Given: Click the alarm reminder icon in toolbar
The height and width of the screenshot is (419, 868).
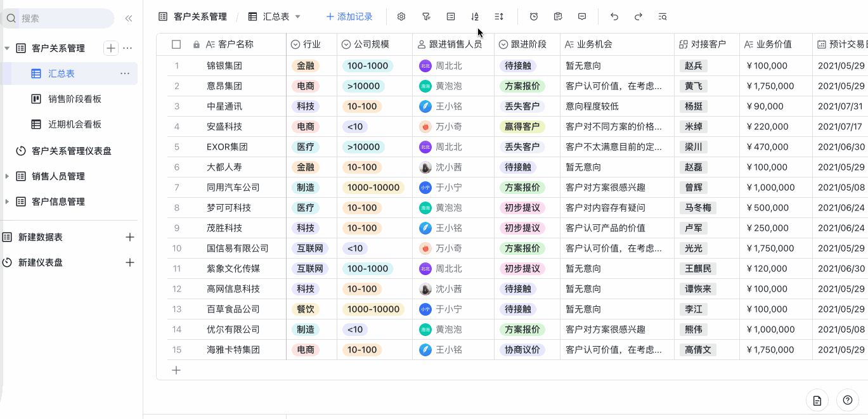Looking at the screenshot, I should 533,16.
